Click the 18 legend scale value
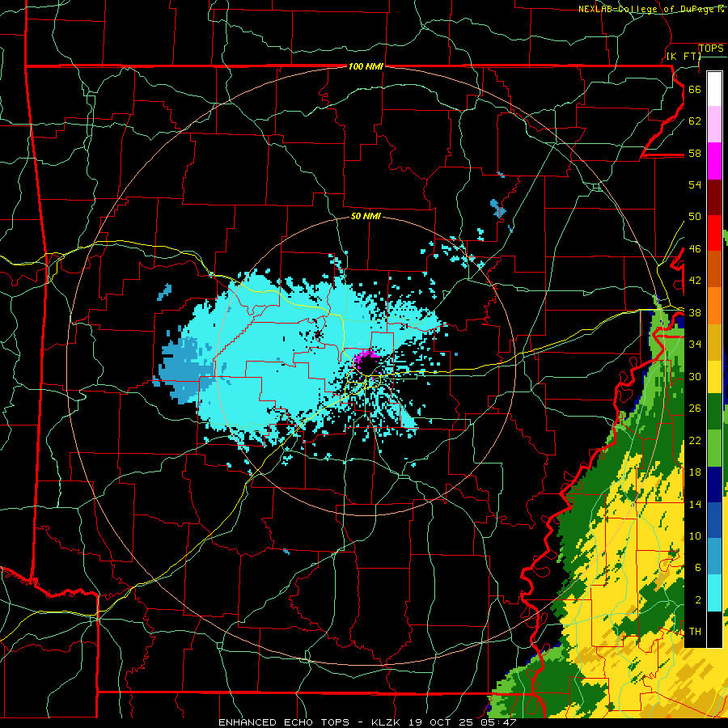The height and width of the screenshot is (728, 728). 695,472
